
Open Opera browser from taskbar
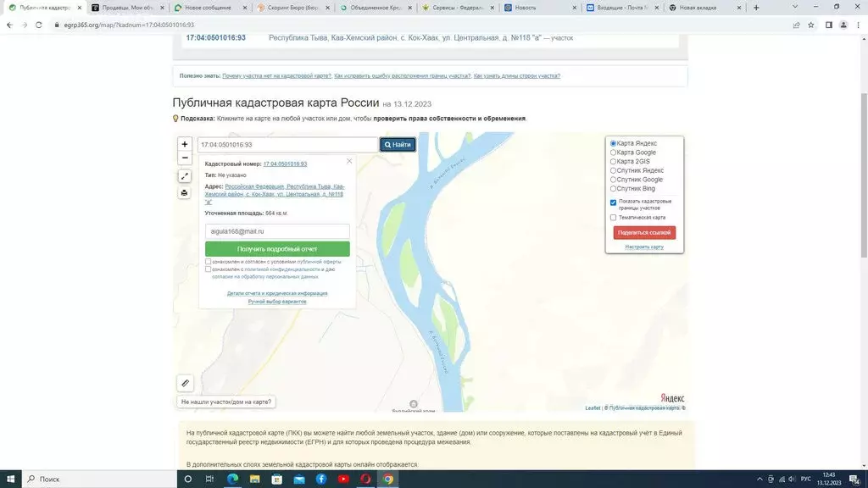click(365, 480)
